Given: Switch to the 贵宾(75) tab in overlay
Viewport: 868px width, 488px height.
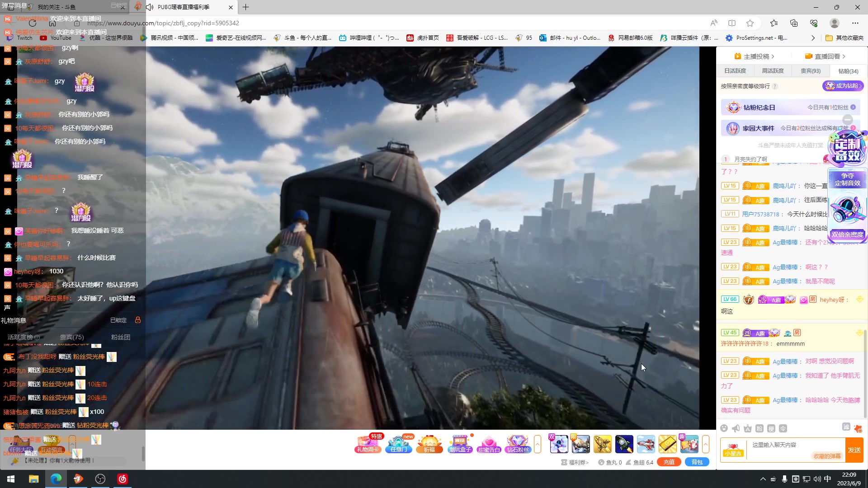Looking at the screenshot, I should 72,337.
